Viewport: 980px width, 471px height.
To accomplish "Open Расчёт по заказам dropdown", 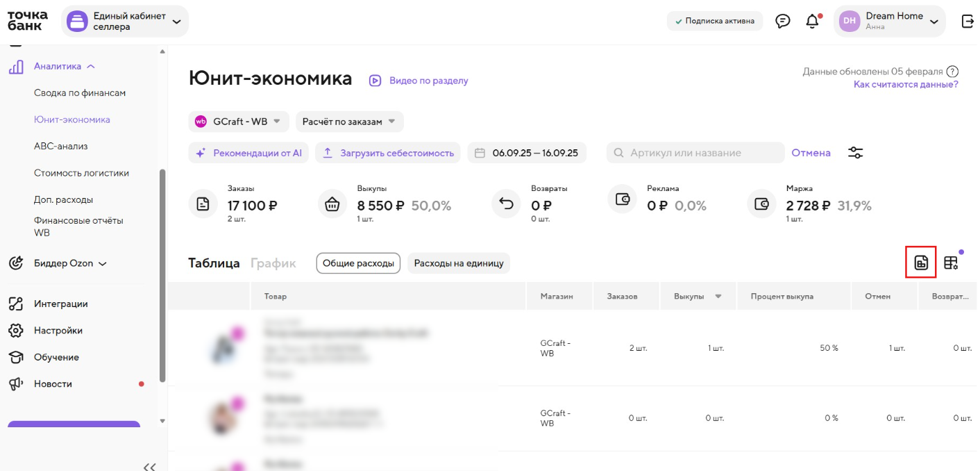I will [x=350, y=122].
